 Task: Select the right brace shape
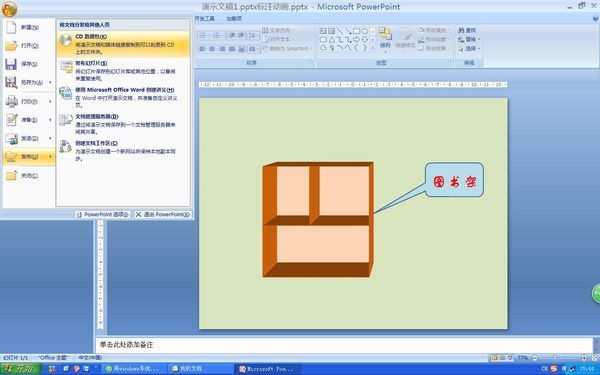click(x=365, y=48)
